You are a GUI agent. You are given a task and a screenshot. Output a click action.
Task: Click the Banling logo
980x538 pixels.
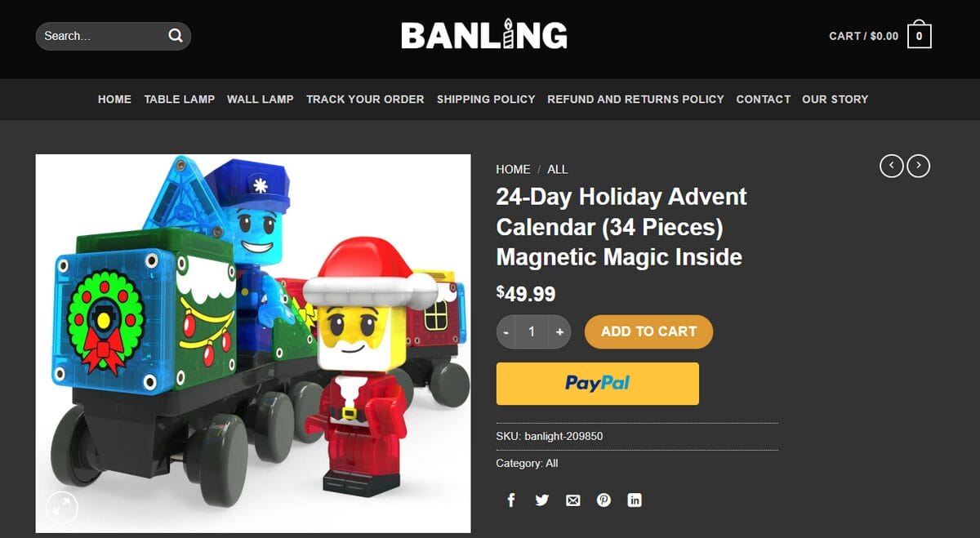click(x=483, y=35)
